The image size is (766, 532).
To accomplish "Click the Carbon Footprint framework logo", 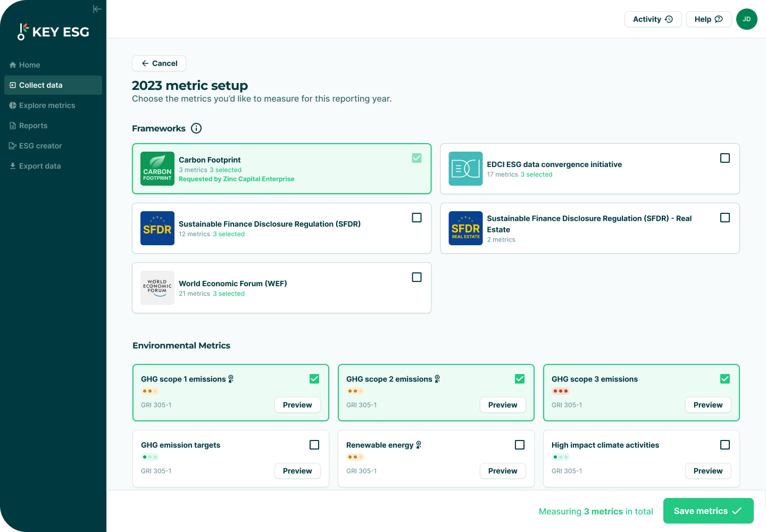I will pyautogui.click(x=157, y=169).
